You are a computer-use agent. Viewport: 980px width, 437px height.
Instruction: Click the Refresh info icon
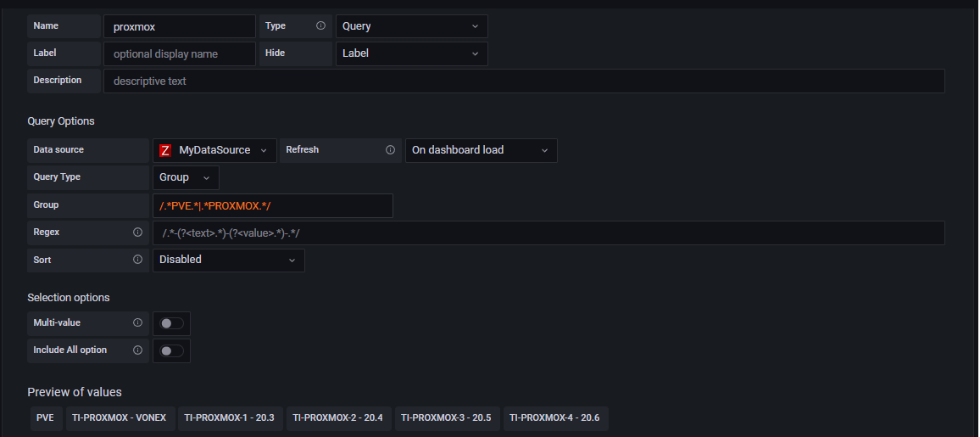point(390,150)
